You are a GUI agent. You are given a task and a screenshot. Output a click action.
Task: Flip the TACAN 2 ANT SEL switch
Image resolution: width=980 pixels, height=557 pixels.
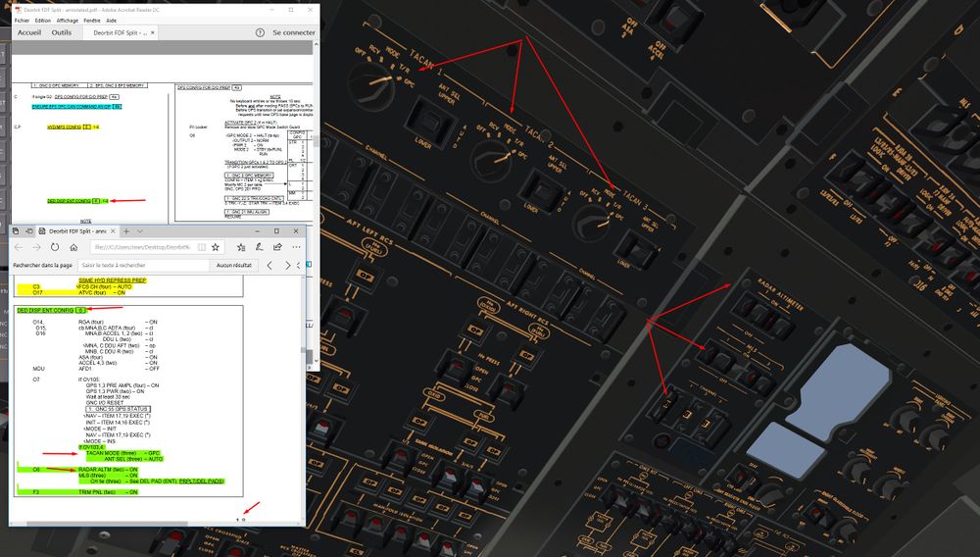(x=542, y=191)
